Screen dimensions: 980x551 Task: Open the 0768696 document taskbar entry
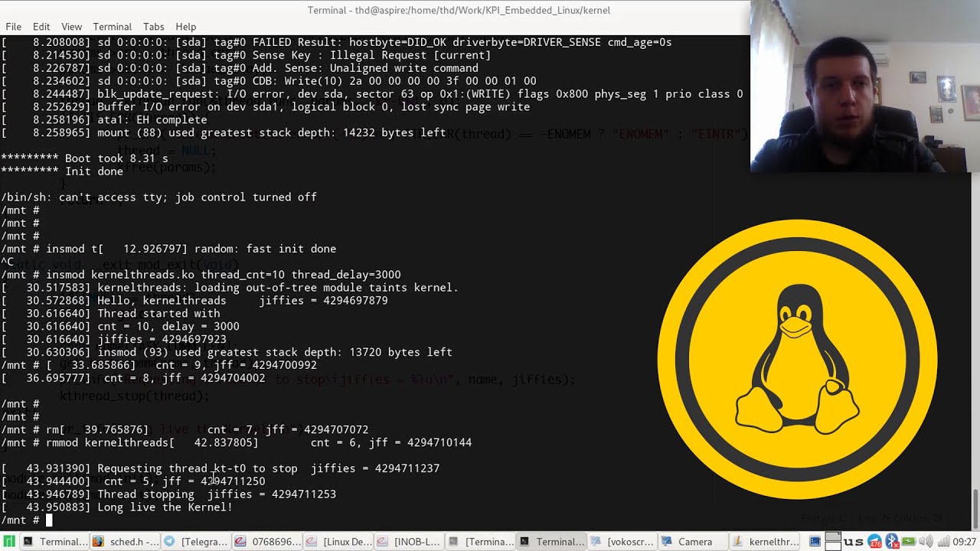tap(268, 542)
